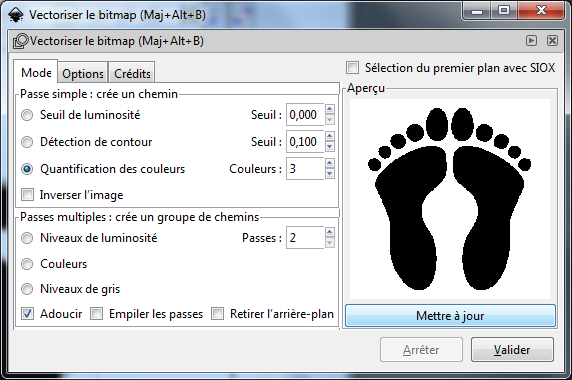Image resolution: width=572 pixels, height=380 pixels.
Task: Open the Crédits tab
Action: coord(132,74)
